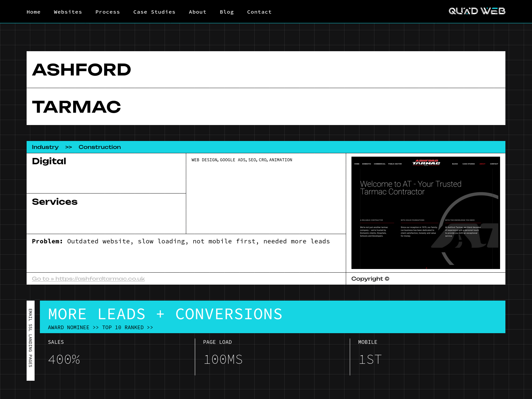Screen dimensions: 532x399
Task: Open the Blog link
Action: pyautogui.click(x=227, y=12)
